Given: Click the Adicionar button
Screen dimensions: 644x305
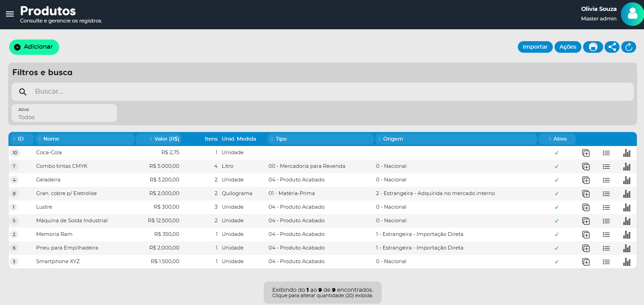Looking at the screenshot, I should (34, 47).
